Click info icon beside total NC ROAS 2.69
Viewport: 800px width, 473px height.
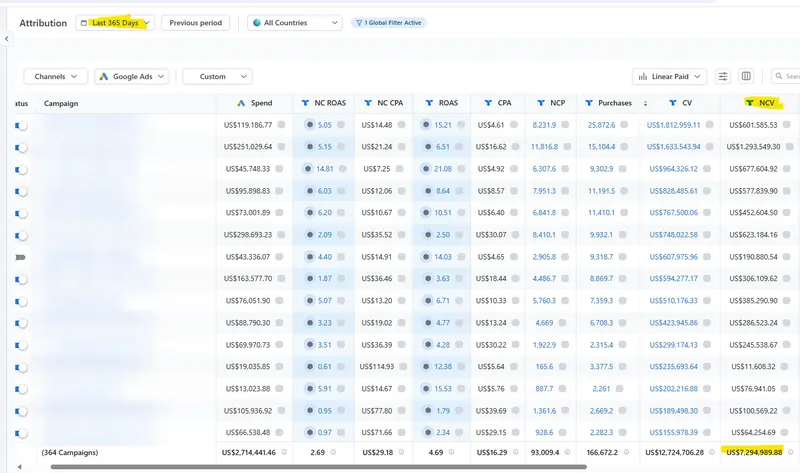(x=333, y=452)
